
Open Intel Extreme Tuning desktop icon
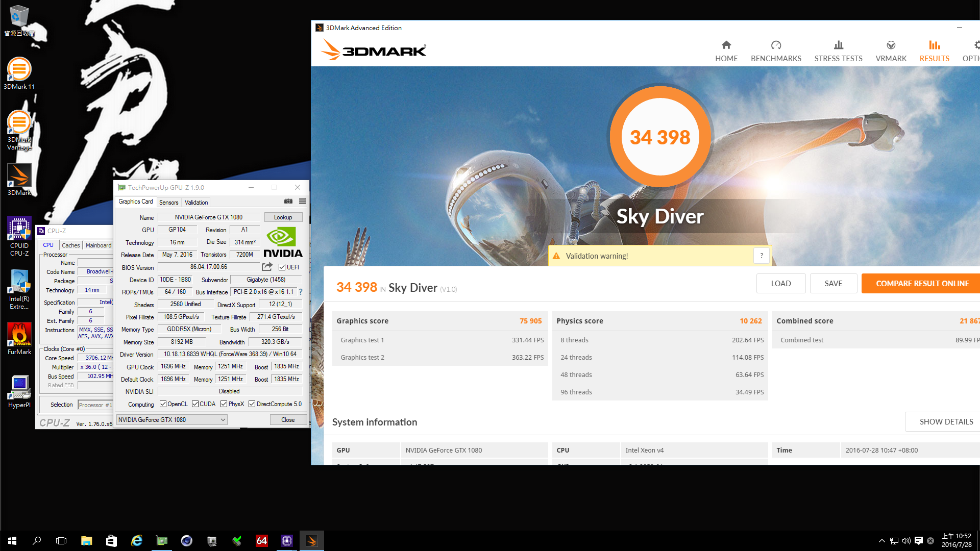(19, 289)
